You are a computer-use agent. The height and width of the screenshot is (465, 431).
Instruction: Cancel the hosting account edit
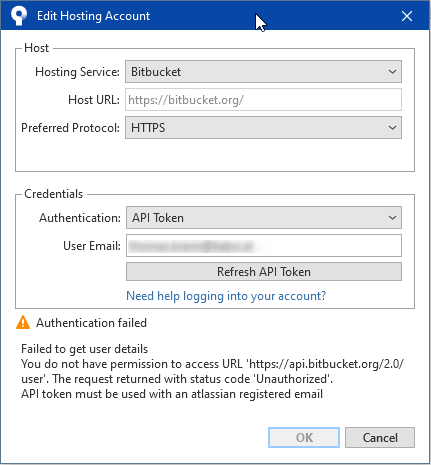[380, 437]
